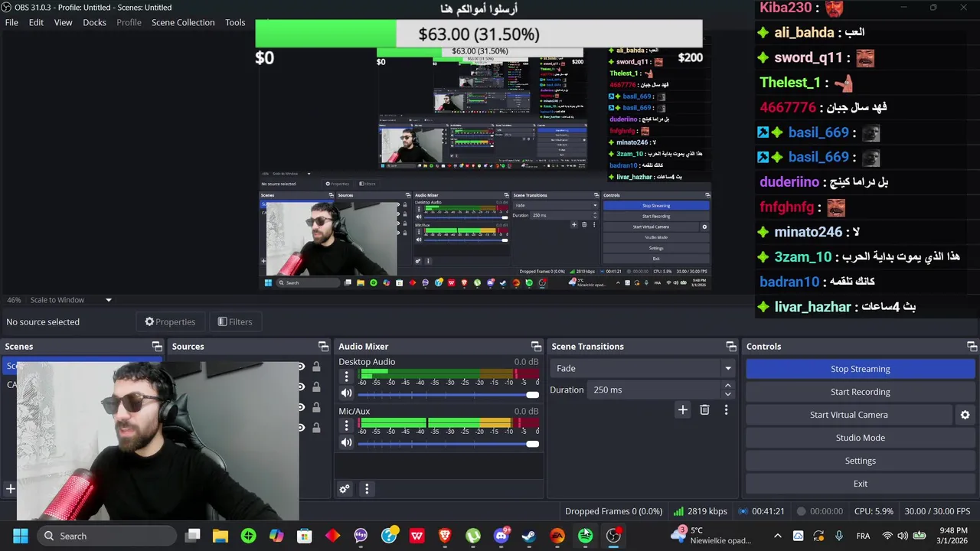Add a new scene transition
This screenshot has width=980, height=551.
[682, 410]
